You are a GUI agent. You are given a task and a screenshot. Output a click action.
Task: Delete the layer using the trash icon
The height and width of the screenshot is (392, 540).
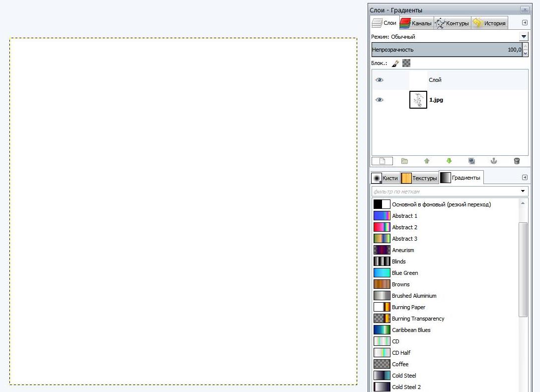coord(517,161)
